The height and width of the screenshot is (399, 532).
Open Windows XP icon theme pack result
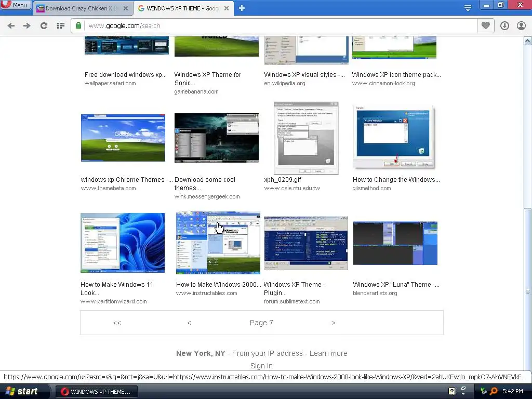click(396, 75)
